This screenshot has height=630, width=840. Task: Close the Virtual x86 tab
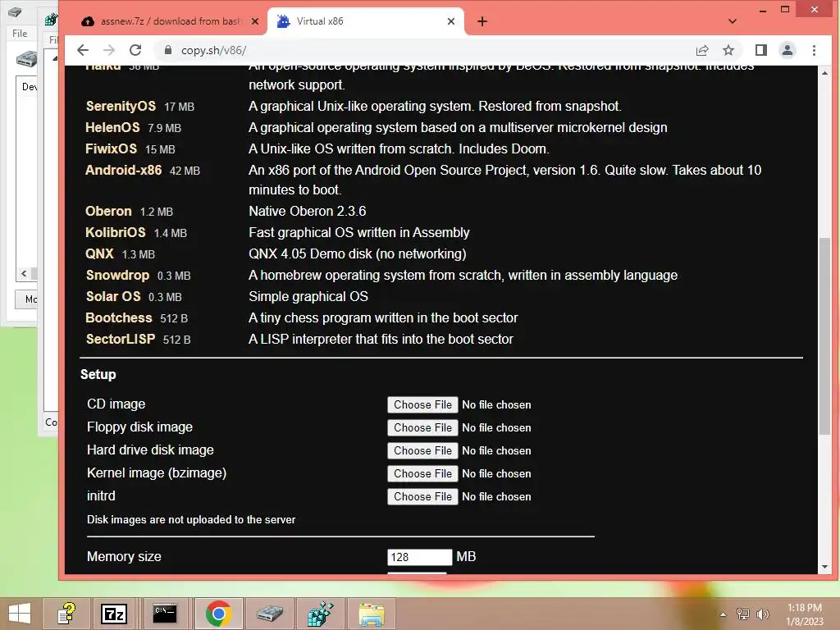(x=451, y=21)
